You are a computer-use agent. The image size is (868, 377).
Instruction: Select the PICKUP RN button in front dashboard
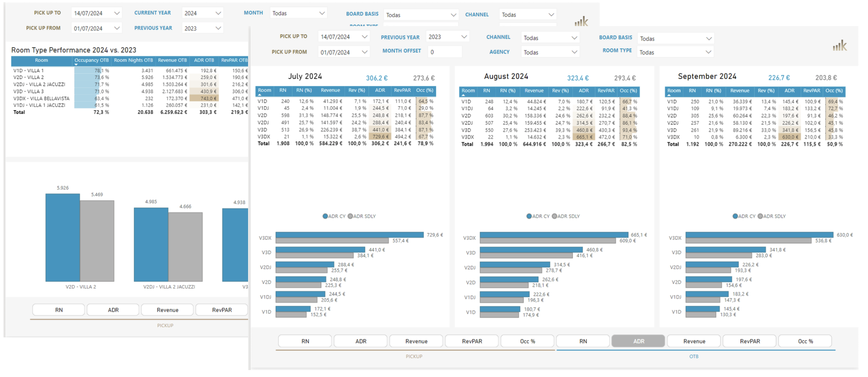(305, 341)
